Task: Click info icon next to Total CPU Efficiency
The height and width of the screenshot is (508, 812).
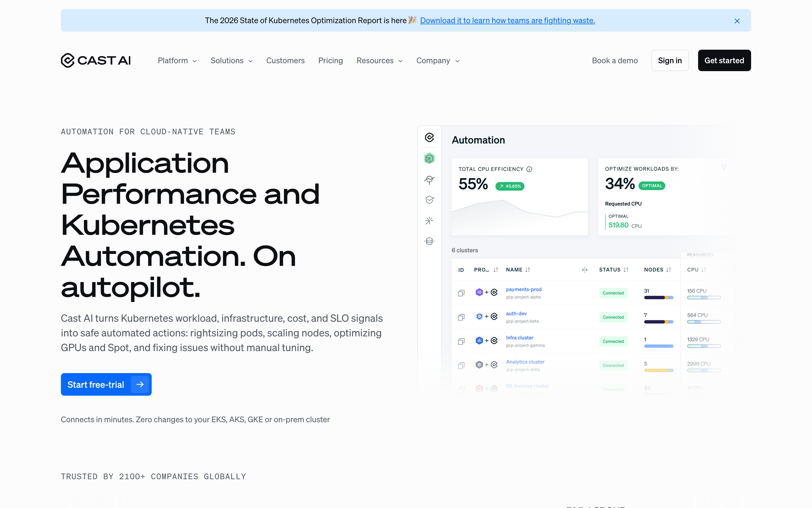Action: click(x=529, y=169)
